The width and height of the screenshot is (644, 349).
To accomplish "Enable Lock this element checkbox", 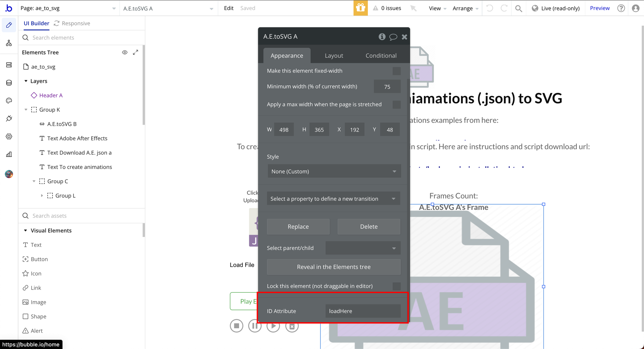I will point(397,286).
